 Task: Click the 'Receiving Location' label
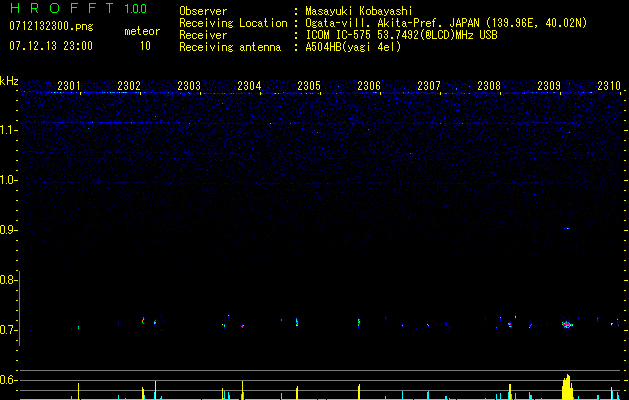point(233,23)
